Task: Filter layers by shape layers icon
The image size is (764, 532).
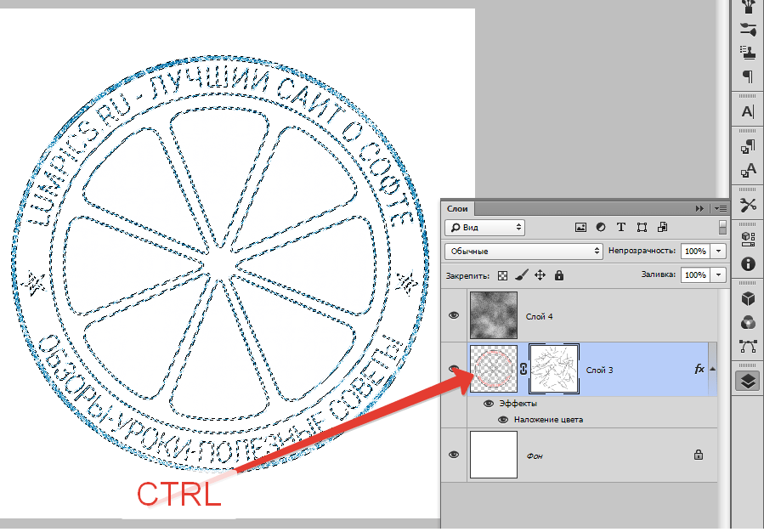Action: click(642, 228)
